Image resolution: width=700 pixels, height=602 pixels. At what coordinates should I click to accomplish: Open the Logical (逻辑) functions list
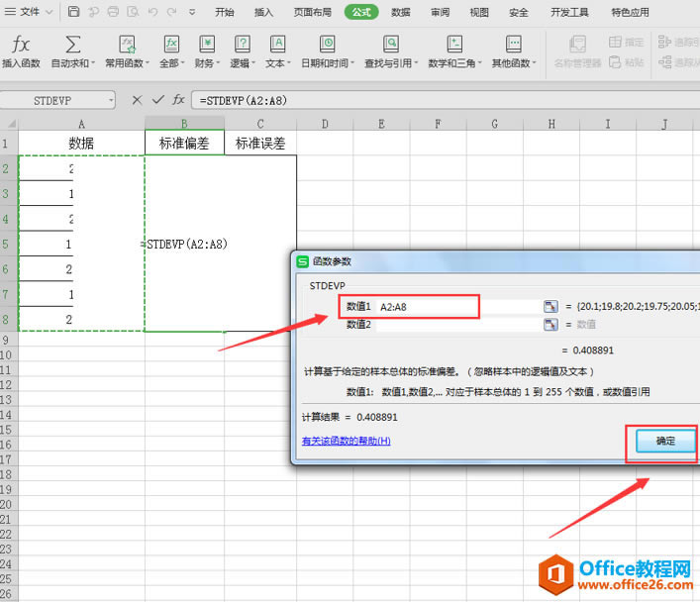click(x=243, y=51)
